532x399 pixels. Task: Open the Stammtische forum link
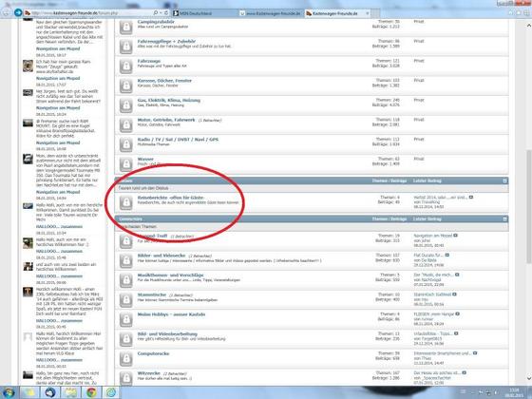coord(152,294)
